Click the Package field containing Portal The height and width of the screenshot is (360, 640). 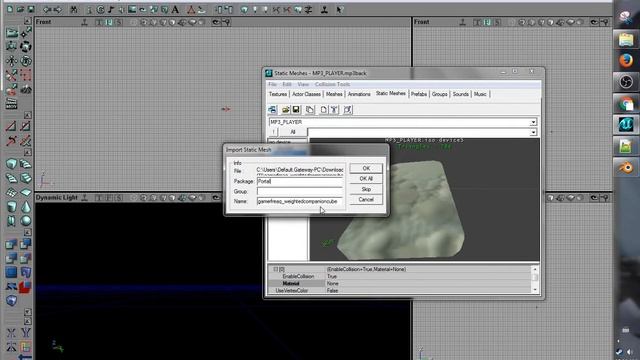point(300,181)
